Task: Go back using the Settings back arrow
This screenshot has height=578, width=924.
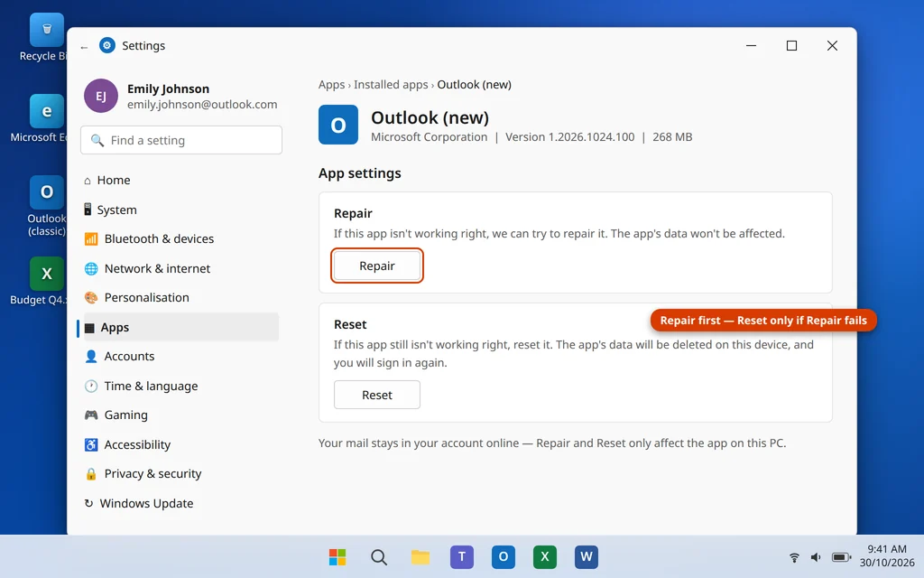Action: 84,47
